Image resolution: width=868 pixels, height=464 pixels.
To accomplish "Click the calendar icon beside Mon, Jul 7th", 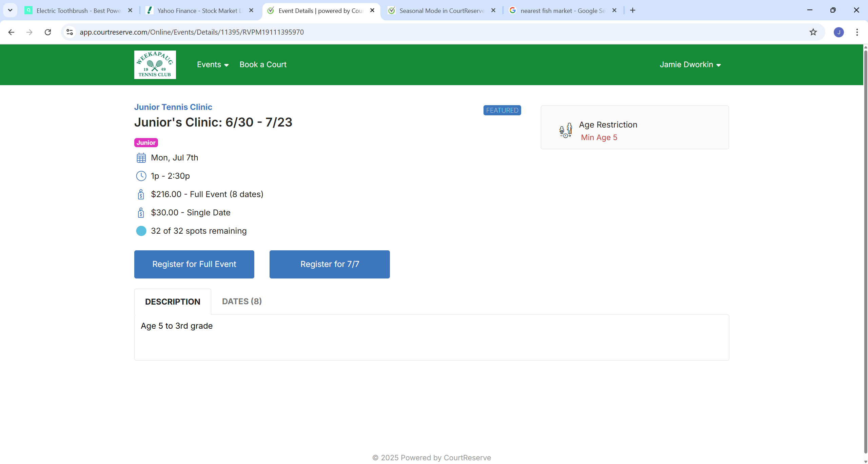I will (x=141, y=158).
